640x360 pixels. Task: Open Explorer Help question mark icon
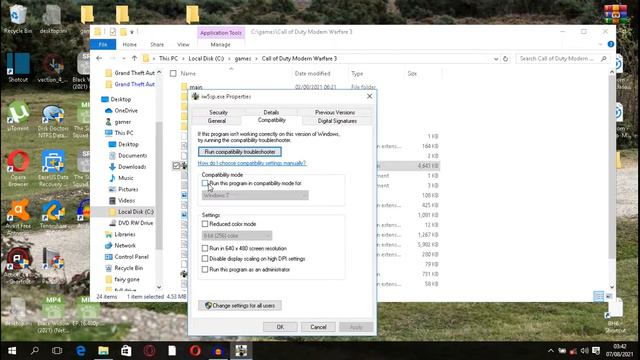pos(611,44)
